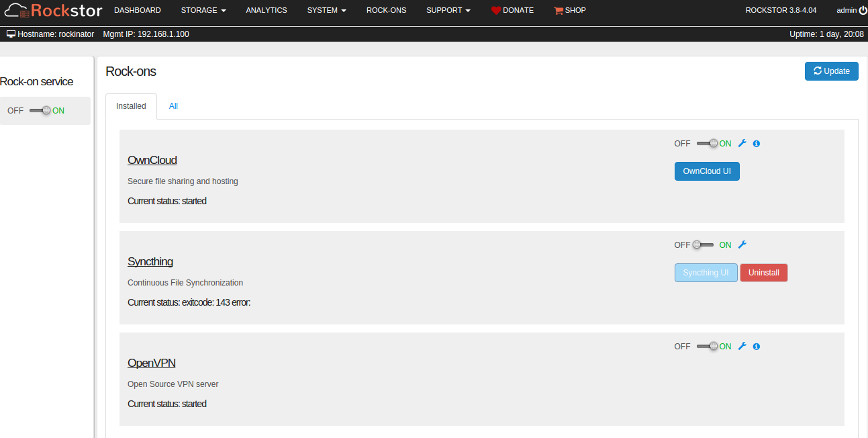The height and width of the screenshot is (438, 868).
Task: Switch to the All tab
Action: 173,106
